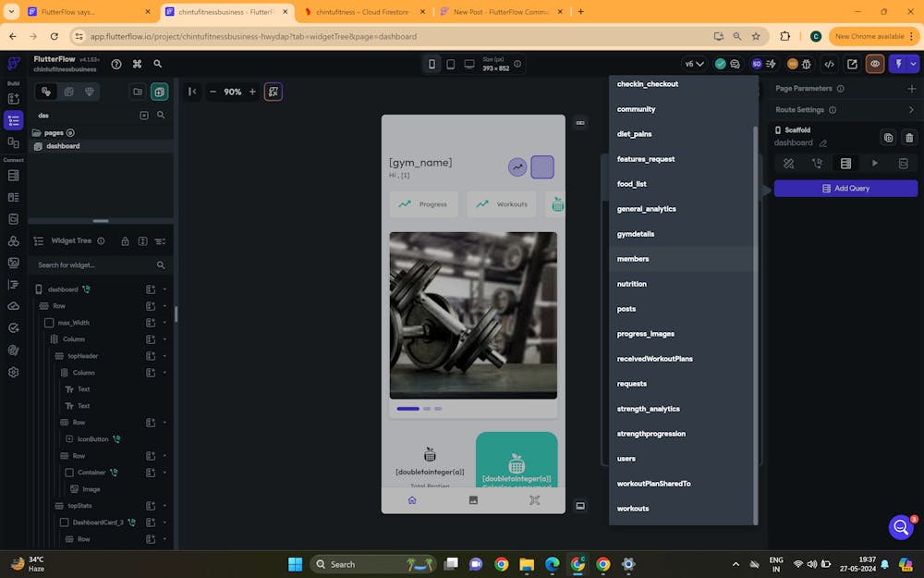Toggle the preview eye button
This screenshot has width=924, height=578.
(x=875, y=64)
